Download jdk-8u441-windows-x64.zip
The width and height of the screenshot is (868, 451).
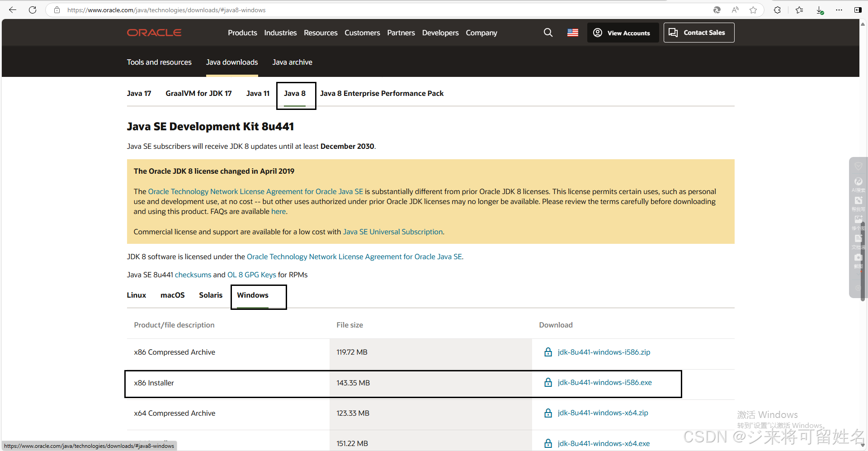point(603,413)
